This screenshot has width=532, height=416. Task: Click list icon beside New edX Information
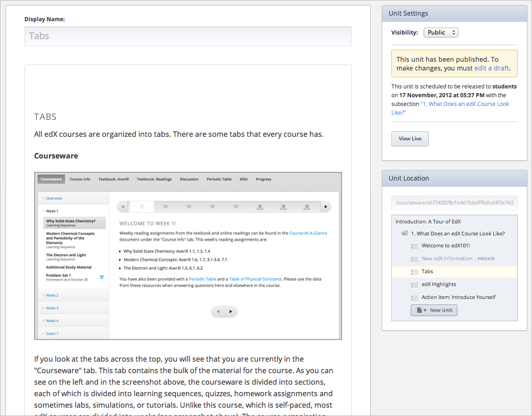(x=414, y=259)
